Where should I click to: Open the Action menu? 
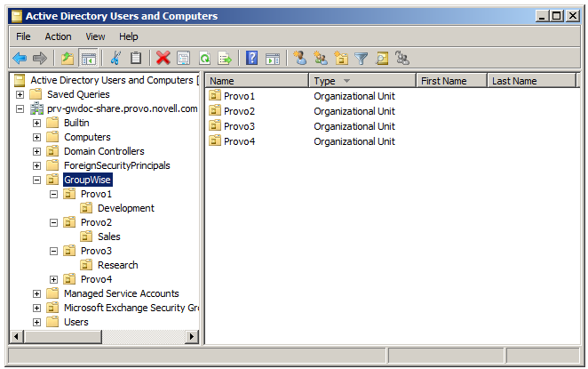[58, 36]
